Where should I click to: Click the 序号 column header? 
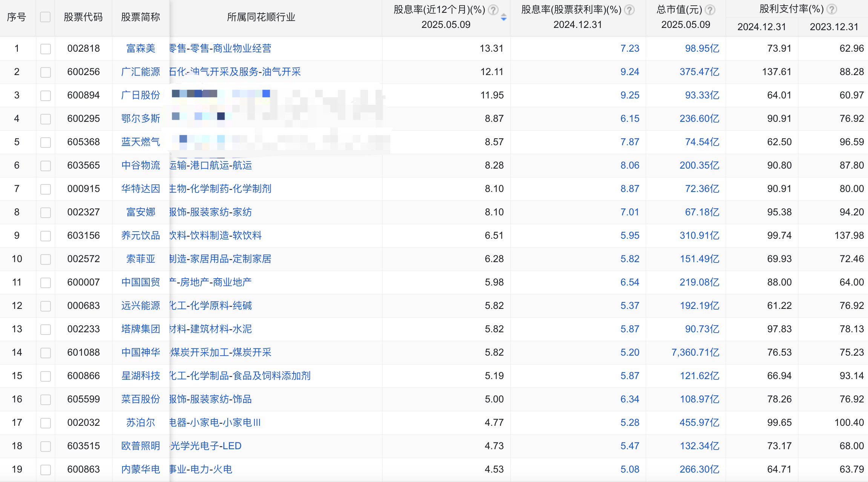click(17, 17)
